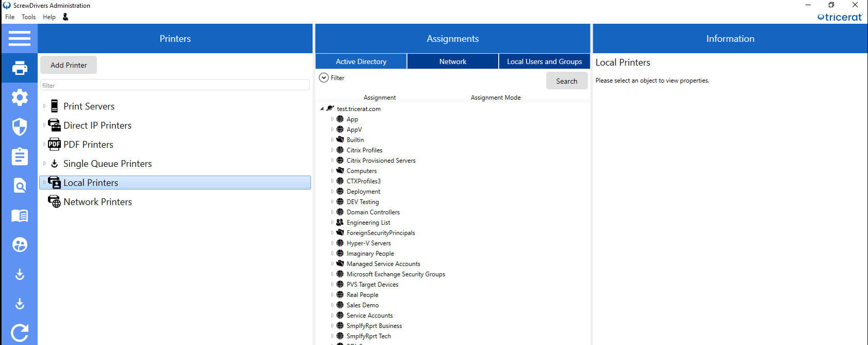
Task: Click the Search button
Action: [x=567, y=81]
